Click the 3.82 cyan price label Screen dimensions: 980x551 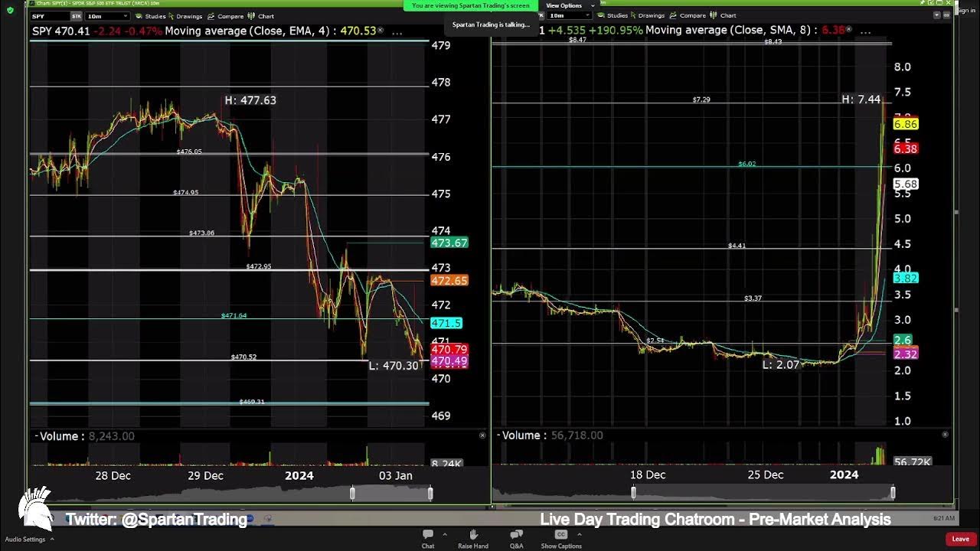906,279
